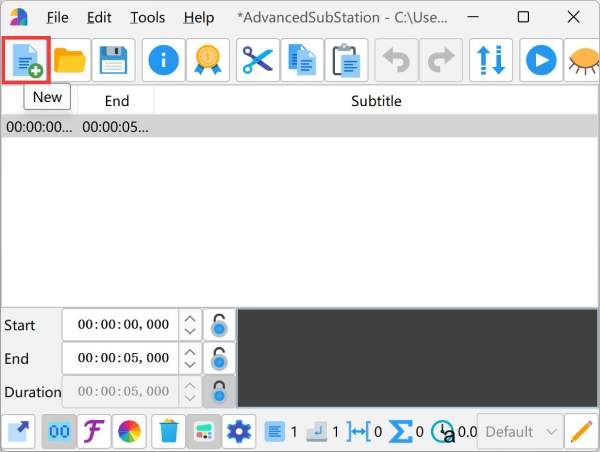This screenshot has width=600, height=452.
Task: Open settings with the gear icon
Action: coord(239,431)
